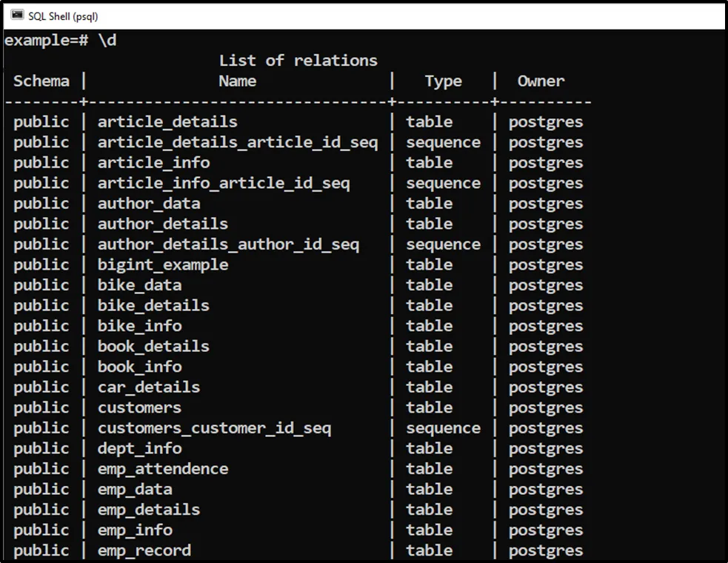Screen dimensions: 728x563
Task: Click the Owner column header
Action: pos(541,81)
